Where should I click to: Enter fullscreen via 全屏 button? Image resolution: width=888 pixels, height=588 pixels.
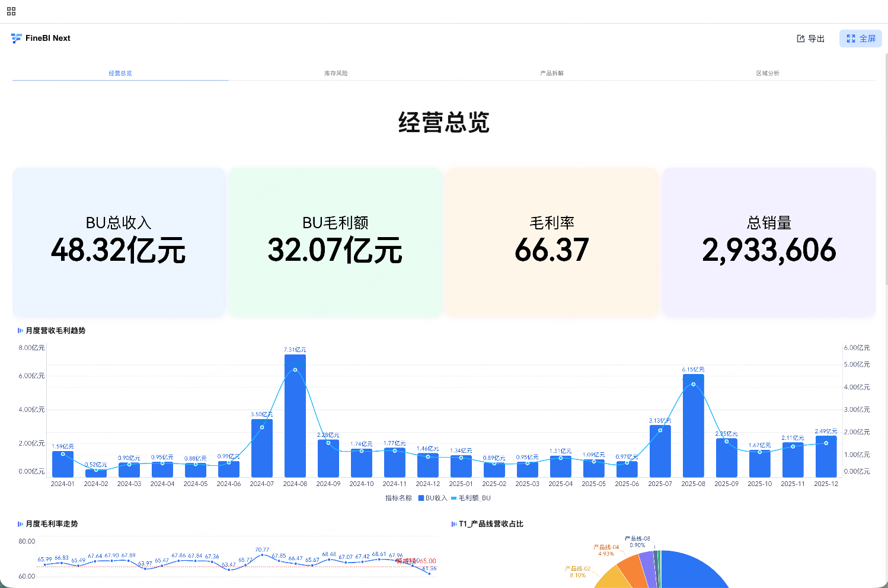pyautogui.click(x=861, y=39)
